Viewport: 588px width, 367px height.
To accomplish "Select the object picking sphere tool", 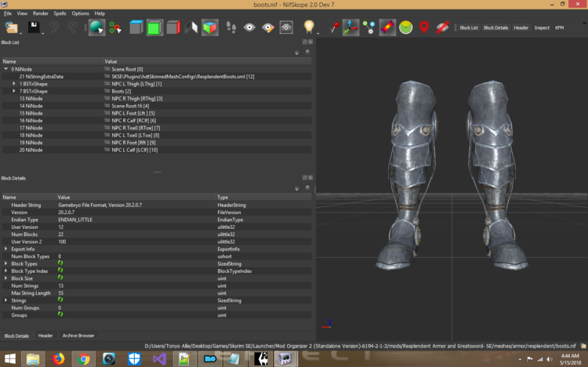I will (96, 27).
